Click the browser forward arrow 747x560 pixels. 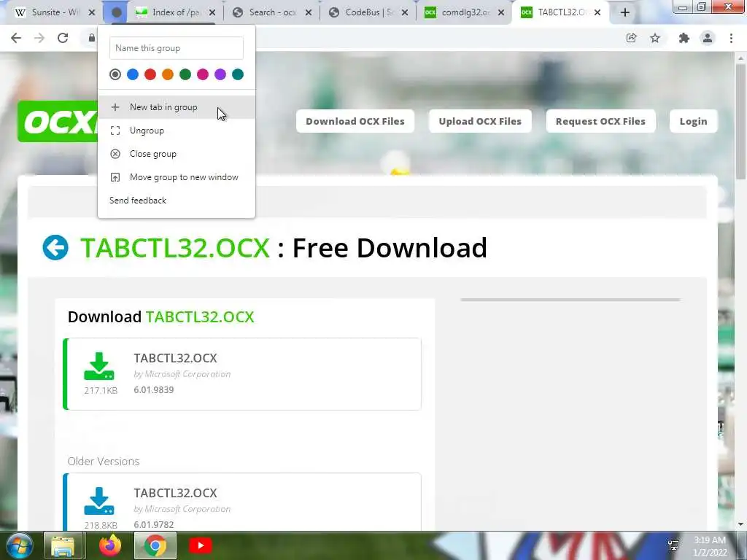pyautogui.click(x=39, y=38)
